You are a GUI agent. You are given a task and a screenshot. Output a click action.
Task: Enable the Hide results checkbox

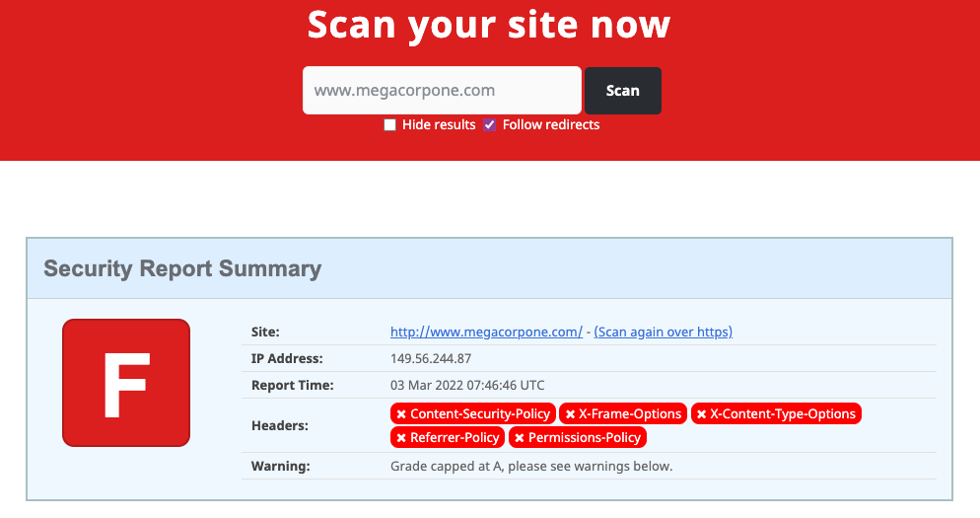[390, 125]
